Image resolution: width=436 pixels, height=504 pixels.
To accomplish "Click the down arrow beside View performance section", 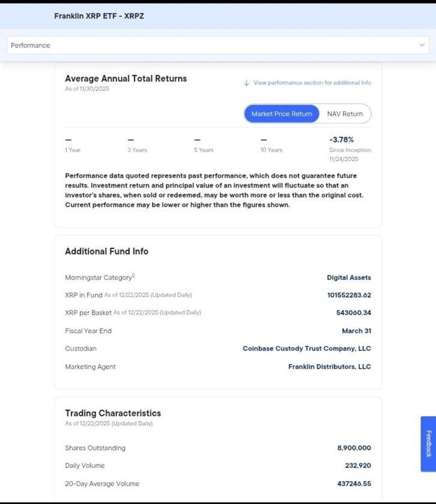I will (x=246, y=83).
